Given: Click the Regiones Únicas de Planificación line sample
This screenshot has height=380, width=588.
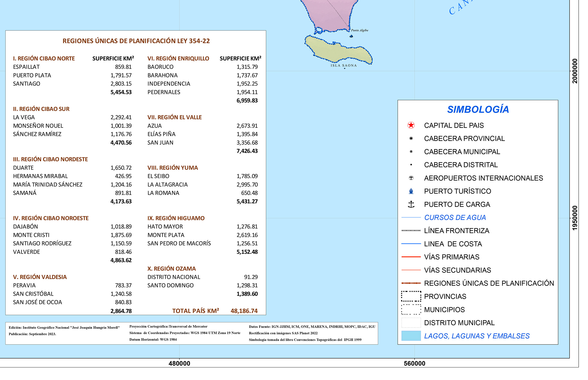Looking at the screenshot, I should 411,283.
